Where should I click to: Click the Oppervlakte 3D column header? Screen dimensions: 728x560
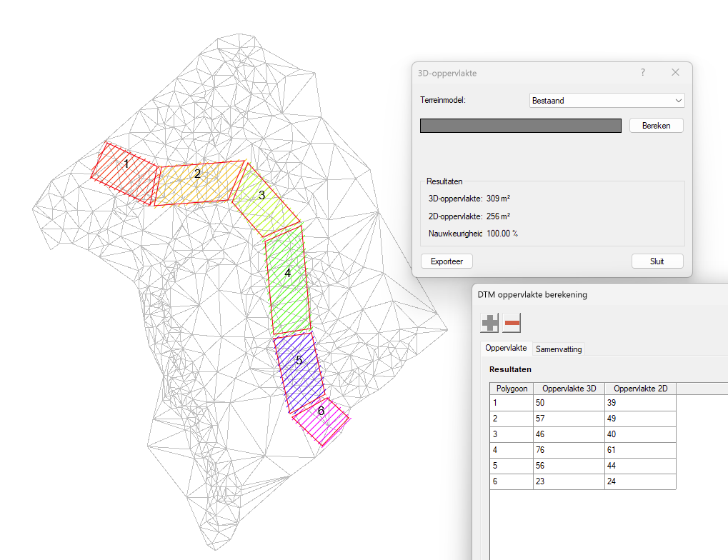click(569, 388)
